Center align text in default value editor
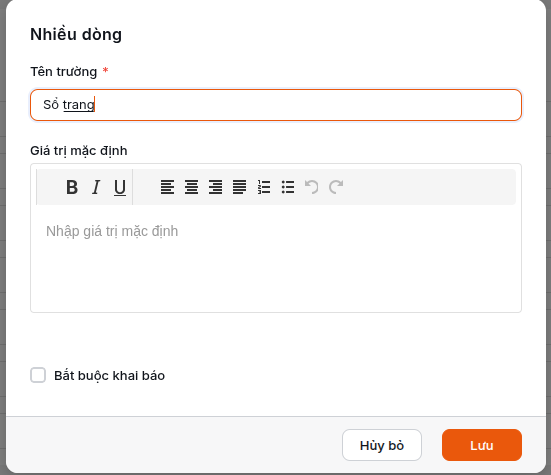The image size is (551, 475). click(192, 187)
